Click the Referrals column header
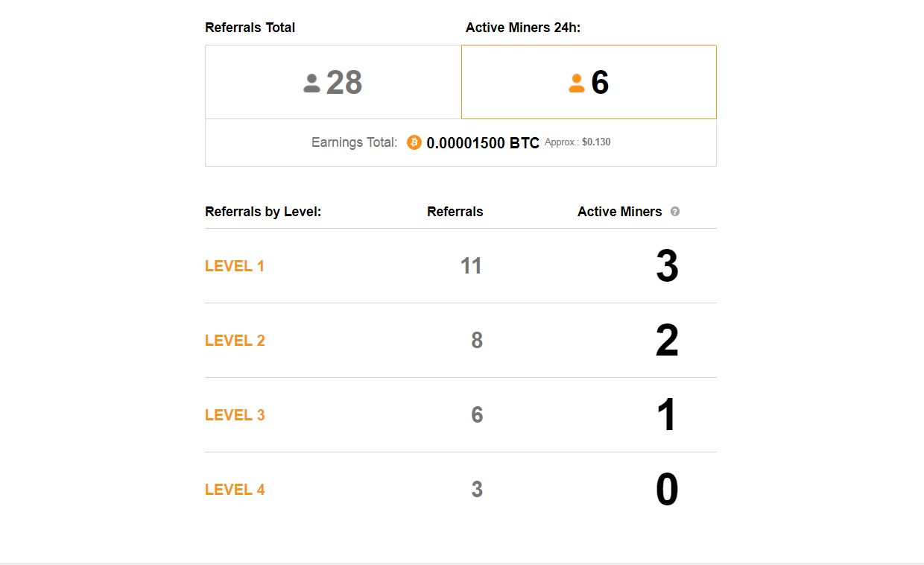This screenshot has height=565, width=924. pyautogui.click(x=455, y=212)
